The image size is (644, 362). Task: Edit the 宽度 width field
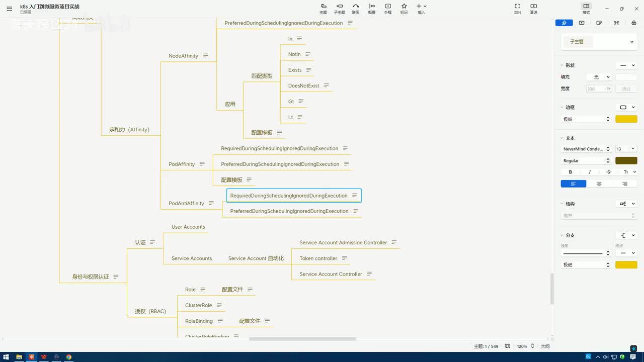coord(599,88)
